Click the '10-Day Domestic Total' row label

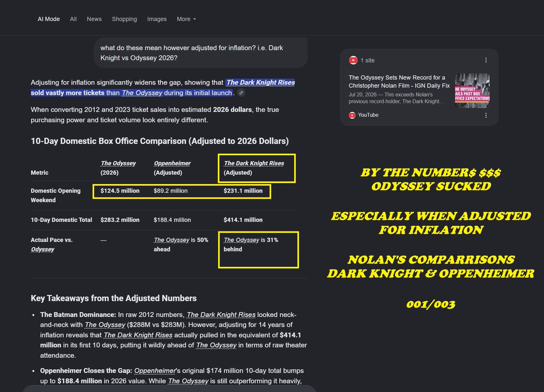pyautogui.click(x=62, y=220)
